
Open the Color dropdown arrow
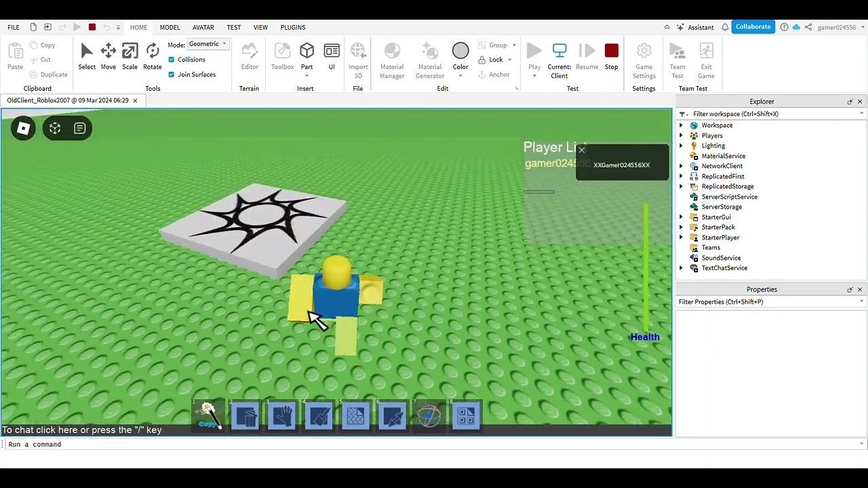pos(460,75)
